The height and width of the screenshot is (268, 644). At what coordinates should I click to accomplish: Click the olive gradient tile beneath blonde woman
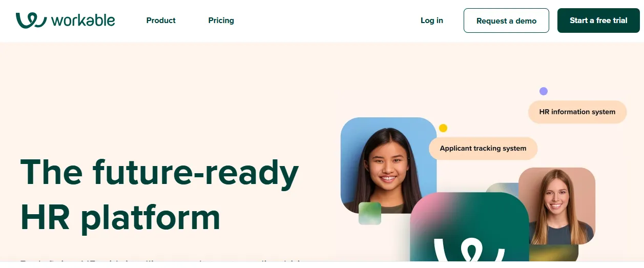[x=553, y=253]
